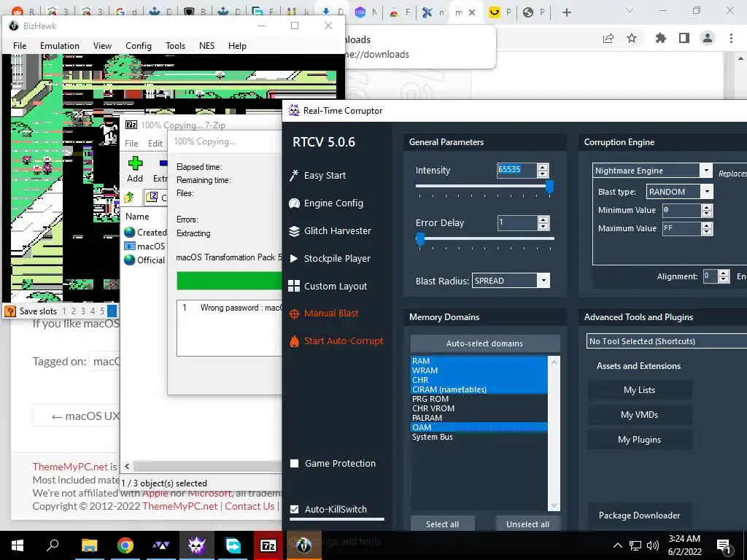Select System Bus memory domain
This screenshot has height=560, width=747.
coord(479,437)
